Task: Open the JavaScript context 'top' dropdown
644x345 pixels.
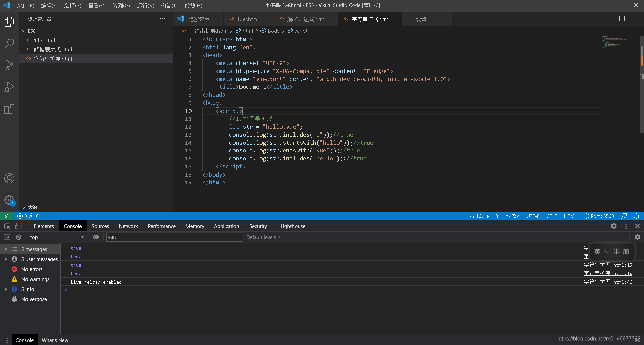Action: pos(56,237)
